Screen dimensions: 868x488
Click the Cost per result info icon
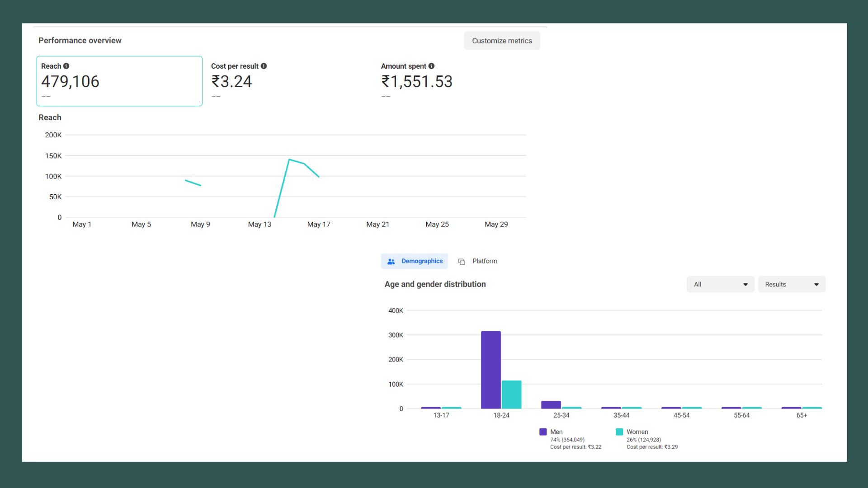(264, 66)
